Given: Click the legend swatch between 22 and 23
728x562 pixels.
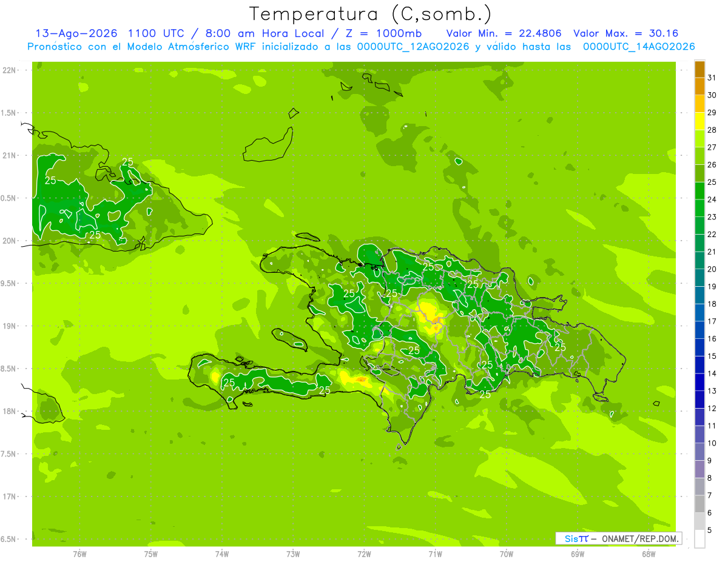Looking at the screenshot, I should pos(699,226).
